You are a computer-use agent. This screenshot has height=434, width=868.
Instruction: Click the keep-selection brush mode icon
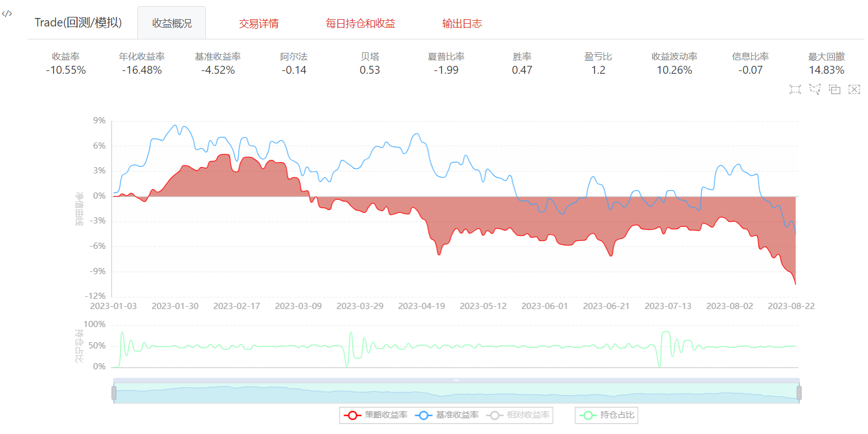(835, 89)
